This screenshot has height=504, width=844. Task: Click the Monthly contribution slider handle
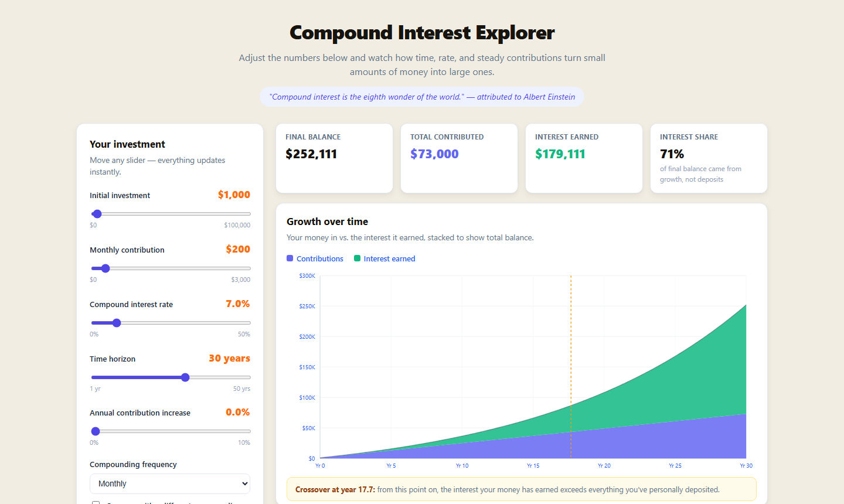tap(105, 268)
